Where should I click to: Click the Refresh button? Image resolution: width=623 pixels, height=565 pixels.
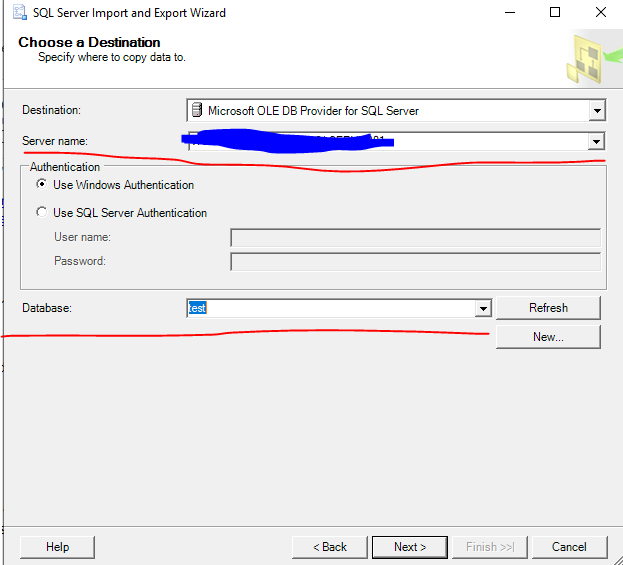[x=548, y=308]
